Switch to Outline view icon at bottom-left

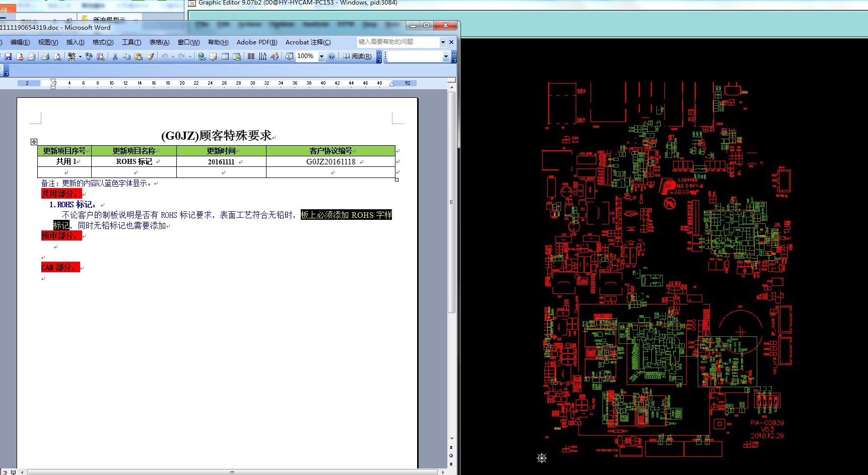click(x=6, y=472)
